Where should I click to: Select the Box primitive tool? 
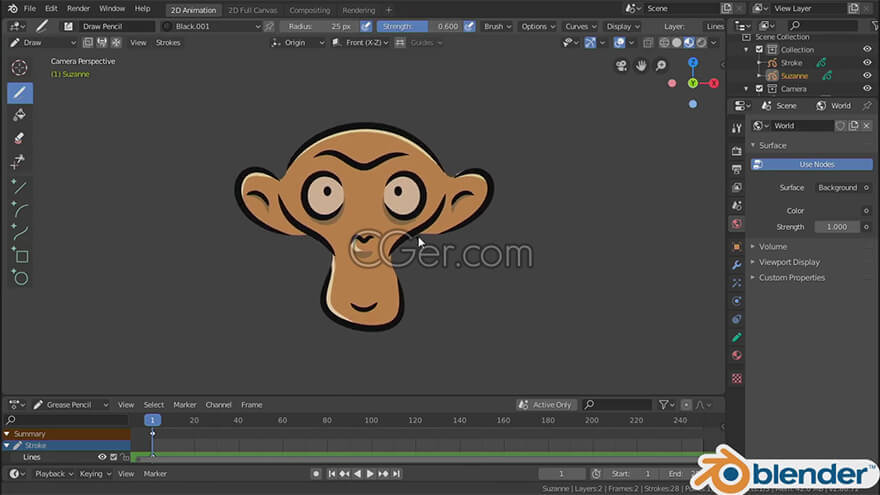tap(20, 256)
